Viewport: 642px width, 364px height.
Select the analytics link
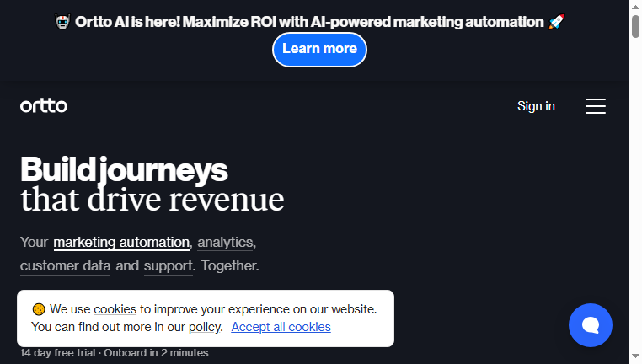(x=225, y=243)
